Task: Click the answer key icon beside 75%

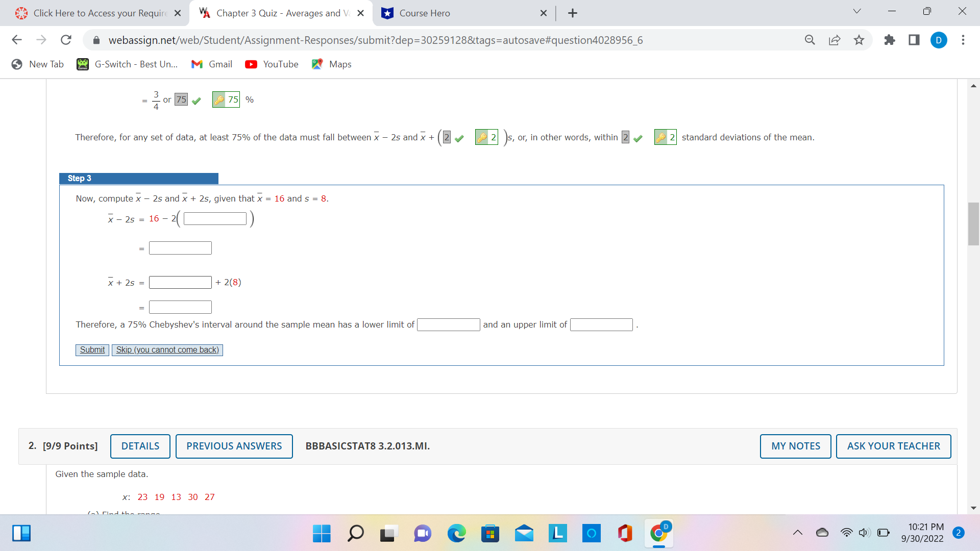Action: tap(219, 99)
